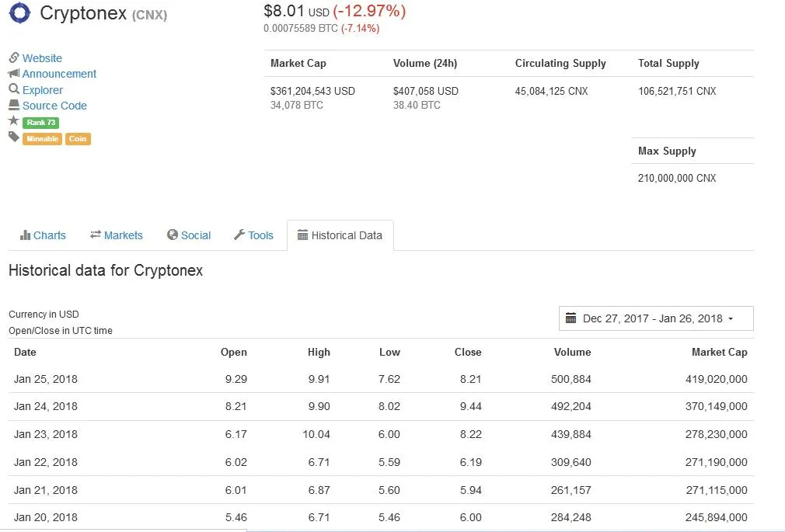The width and height of the screenshot is (785, 532).
Task: Click the caret arrow on date range picker
Action: click(x=731, y=318)
